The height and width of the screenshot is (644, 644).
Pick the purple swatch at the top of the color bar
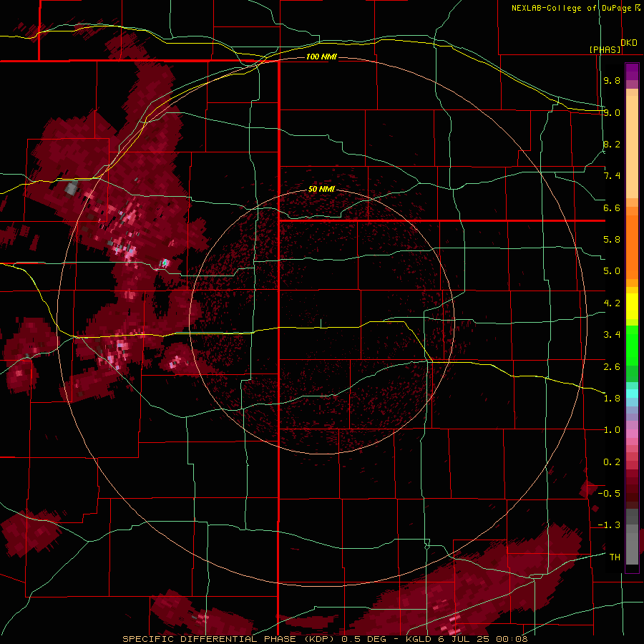632,72
